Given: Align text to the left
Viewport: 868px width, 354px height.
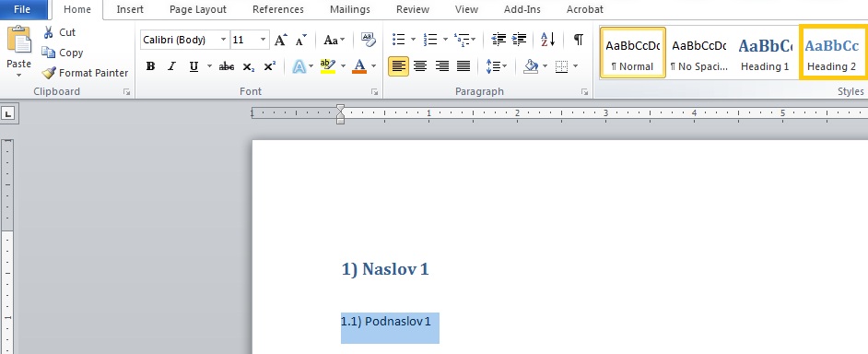Looking at the screenshot, I should tap(399, 66).
